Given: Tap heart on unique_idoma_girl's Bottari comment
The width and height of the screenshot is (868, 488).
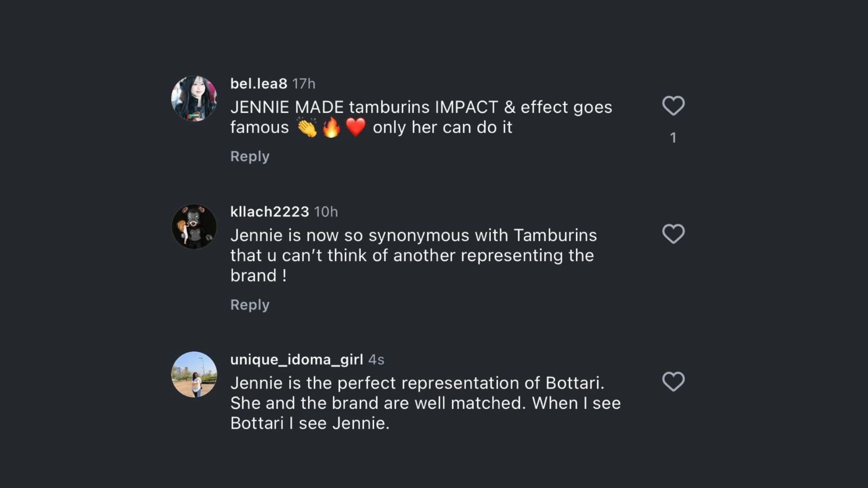Looking at the screenshot, I should (673, 381).
